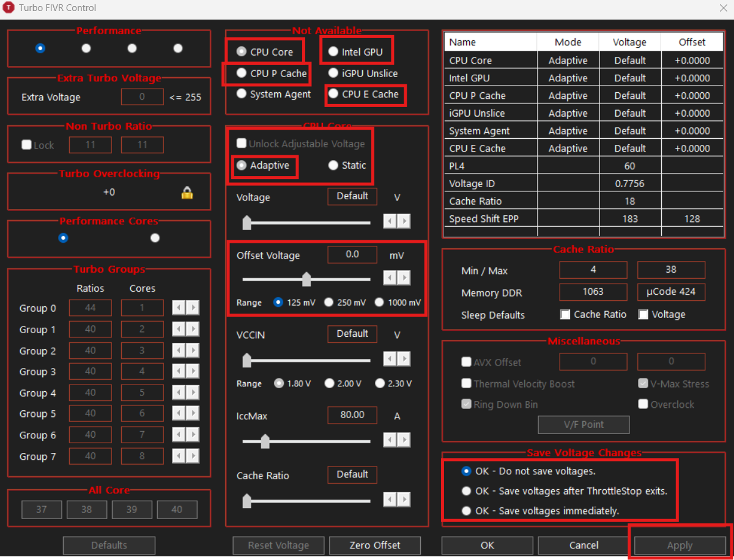Click the Cancel button
The image size is (734, 560).
pos(584,545)
